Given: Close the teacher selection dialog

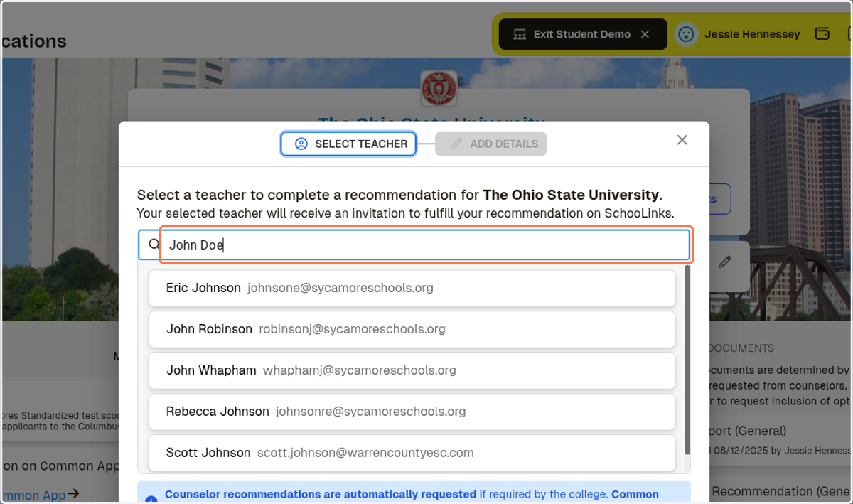Looking at the screenshot, I should click(682, 140).
